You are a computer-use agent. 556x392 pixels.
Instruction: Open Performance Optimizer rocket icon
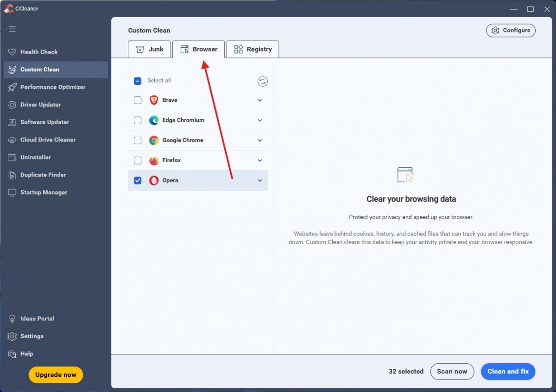point(12,87)
